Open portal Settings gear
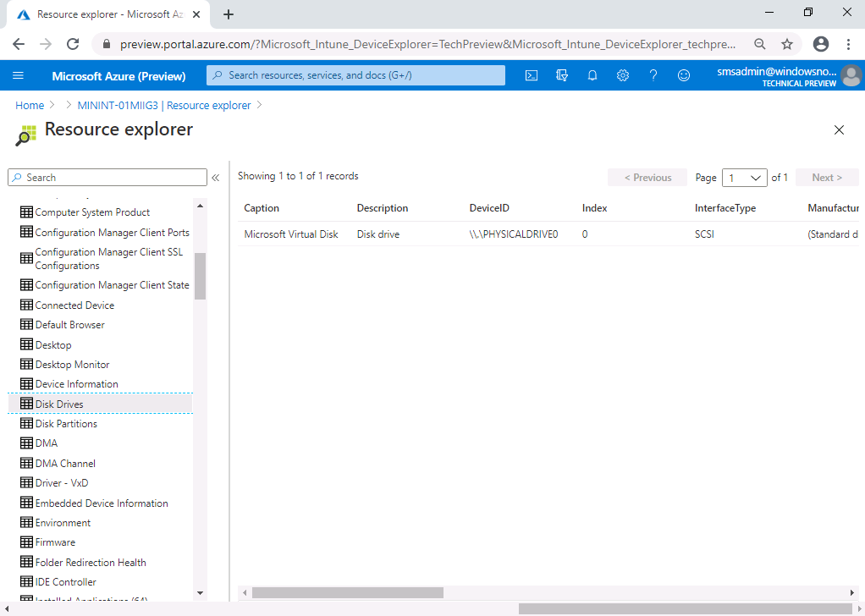 [x=623, y=75]
